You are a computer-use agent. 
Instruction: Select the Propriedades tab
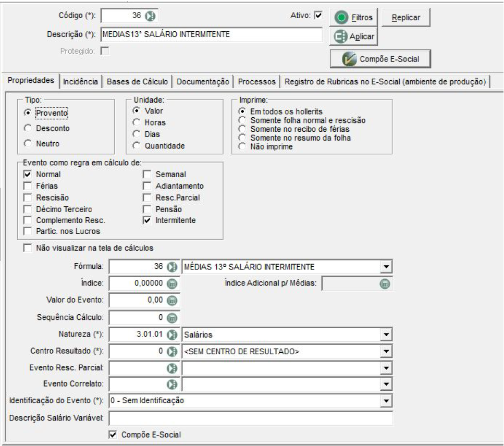pos(31,80)
